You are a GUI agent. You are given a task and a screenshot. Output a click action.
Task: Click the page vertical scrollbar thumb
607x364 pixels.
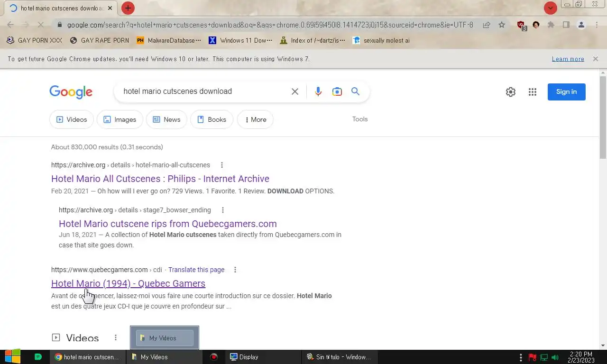603,118
